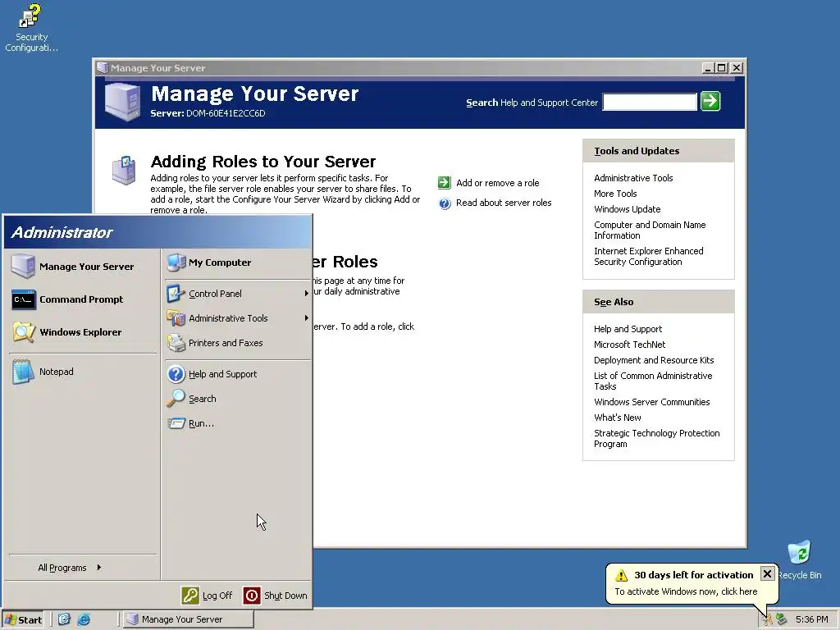Image resolution: width=840 pixels, height=630 pixels.
Task: Open Computer and Domain Name Information link
Action: (x=650, y=230)
